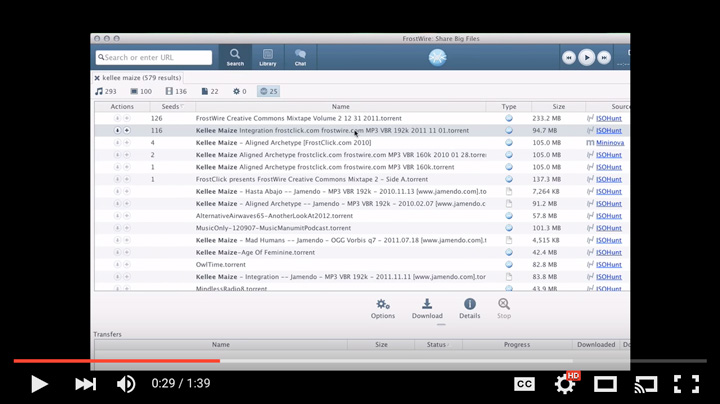Filter results by videos (136)

click(x=176, y=91)
